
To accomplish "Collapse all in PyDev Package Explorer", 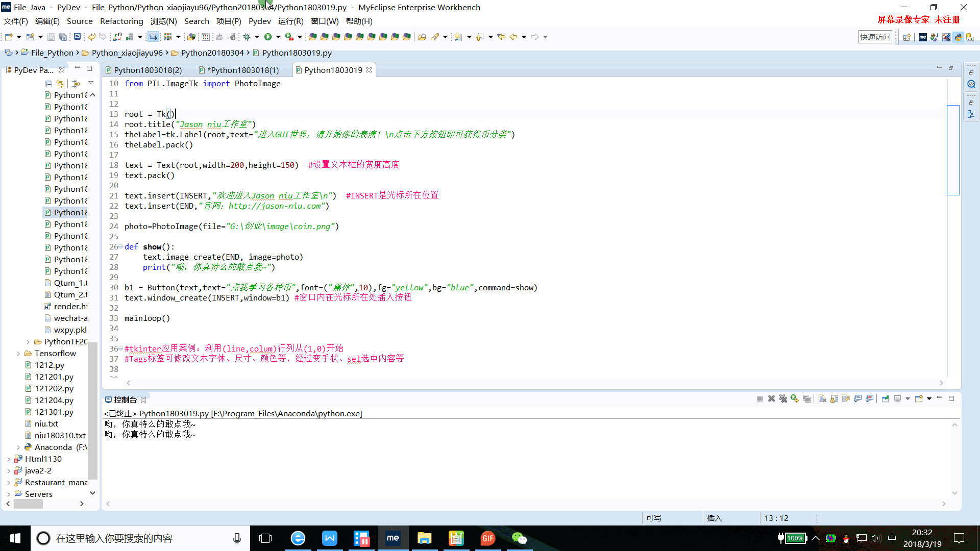I will (49, 83).
